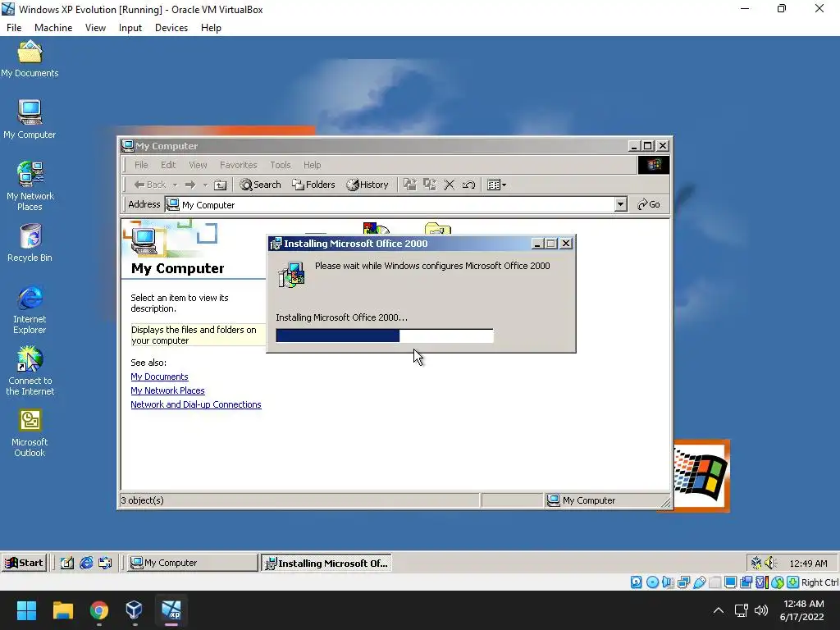This screenshot has width=840, height=630.
Task: Click the guest clock showing 12:49 AM
Action: (808, 563)
